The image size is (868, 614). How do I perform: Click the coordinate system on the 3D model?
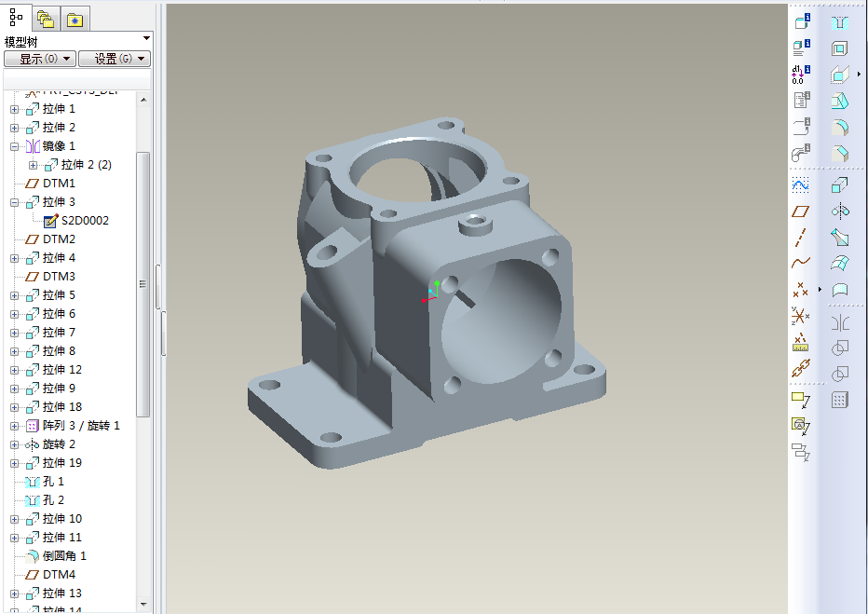point(430,292)
